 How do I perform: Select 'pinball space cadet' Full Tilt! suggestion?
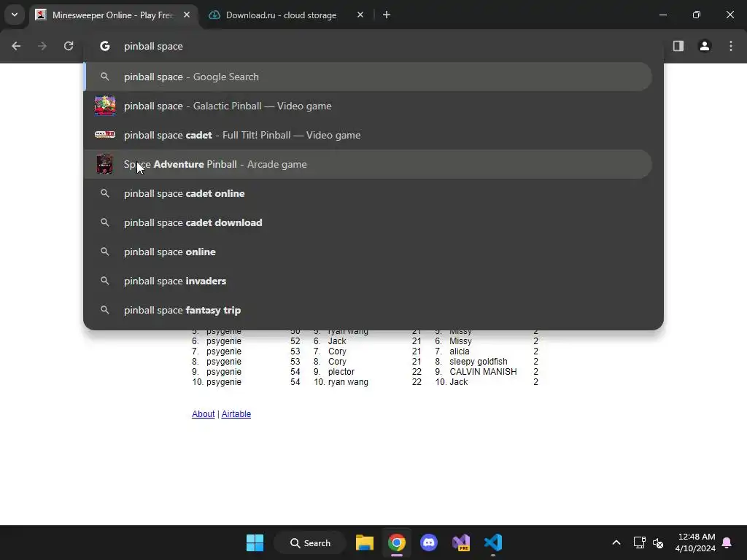(x=368, y=135)
